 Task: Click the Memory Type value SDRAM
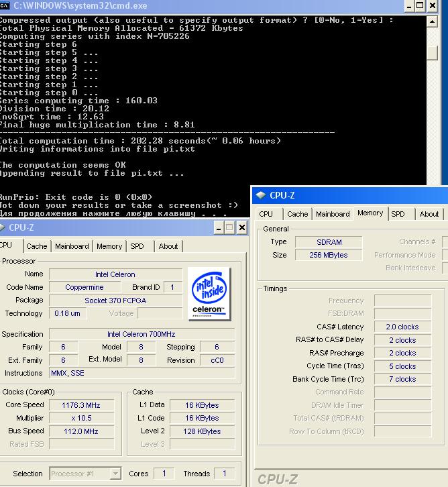329,242
